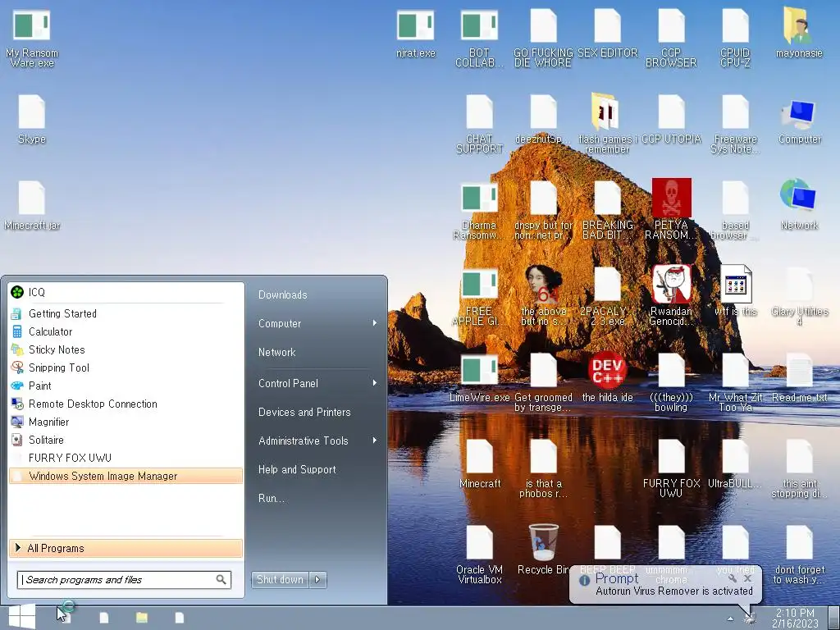840x630 pixels.
Task: Select the wtf is this desktop icon
Action: click(736, 291)
